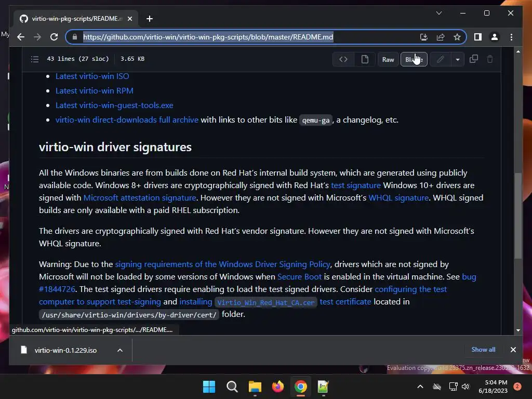Follow the test signature link
Image resolution: width=532 pixels, height=399 pixels.
[356, 185]
